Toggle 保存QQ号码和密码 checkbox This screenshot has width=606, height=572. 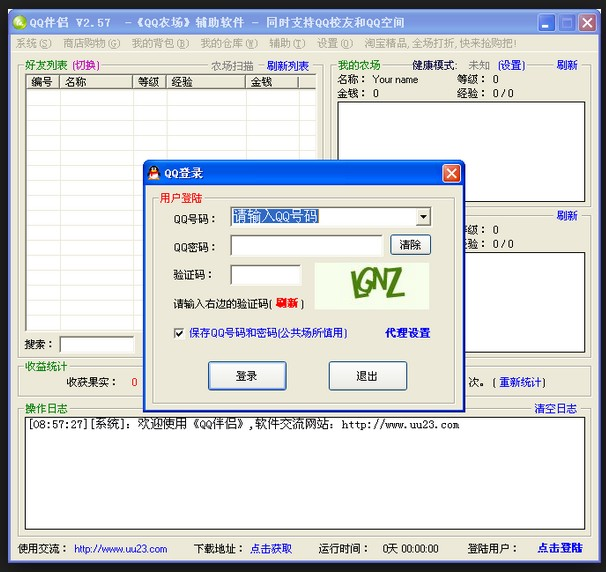tap(179, 333)
